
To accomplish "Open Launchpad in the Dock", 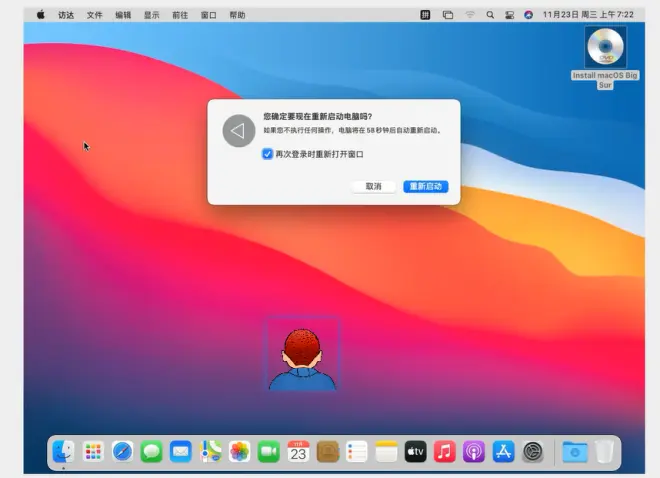I will (93, 452).
